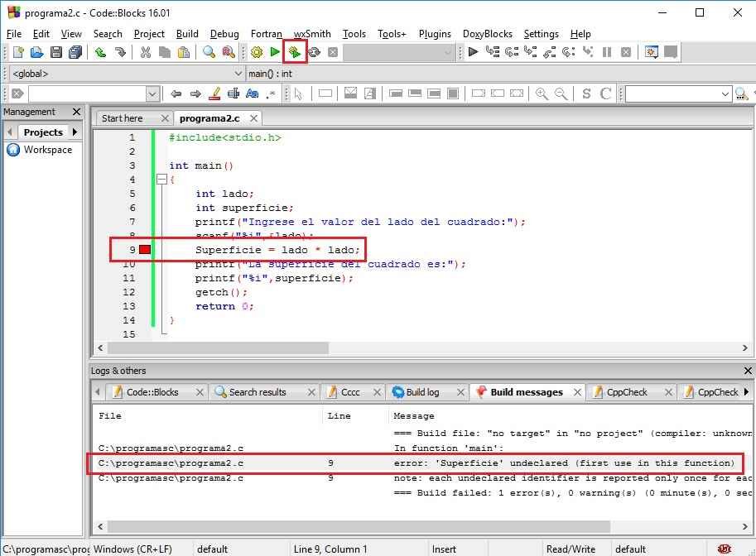This screenshot has height=556, width=756.
Task: Toggle match case 'Aa' search option
Action: 253,93
